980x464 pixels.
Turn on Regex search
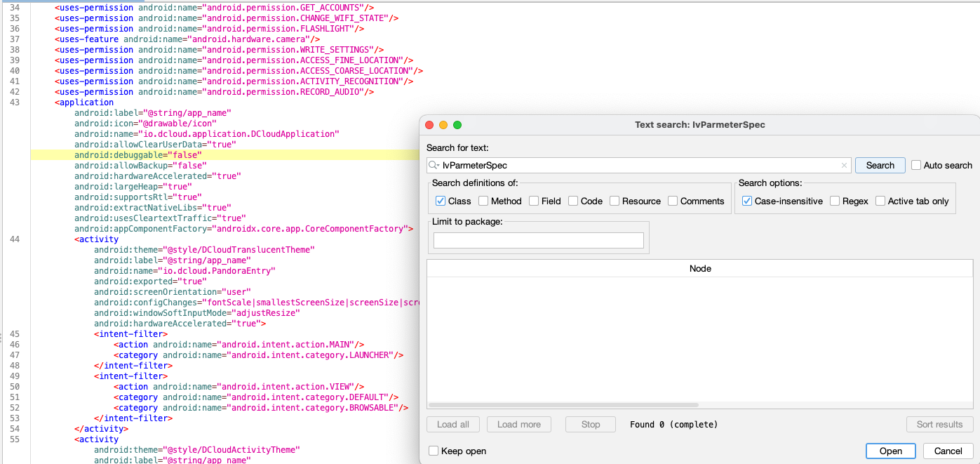point(835,201)
